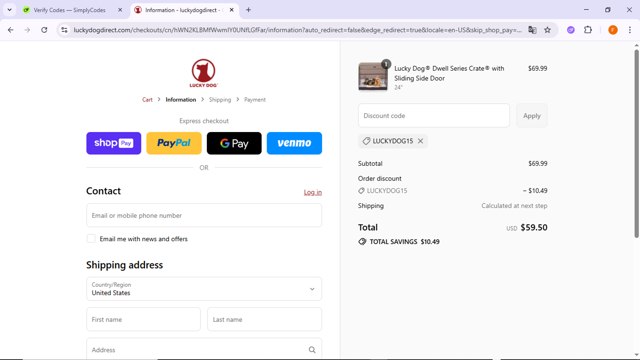Close the Verify Codes tab
The height and width of the screenshot is (360, 640).
tap(120, 10)
